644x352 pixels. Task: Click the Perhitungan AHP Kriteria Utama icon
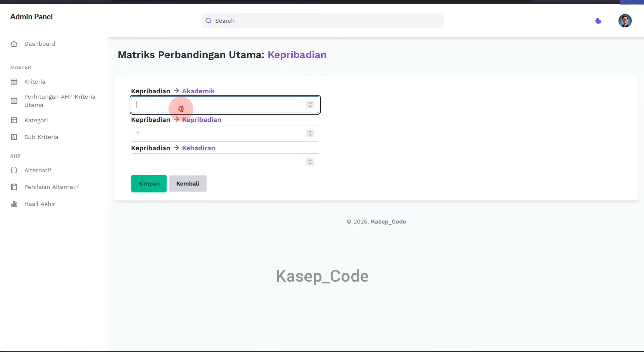(14, 101)
